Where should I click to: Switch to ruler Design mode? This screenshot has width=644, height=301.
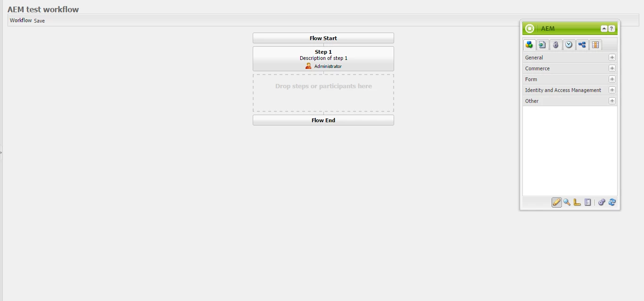[x=577, y=202]
